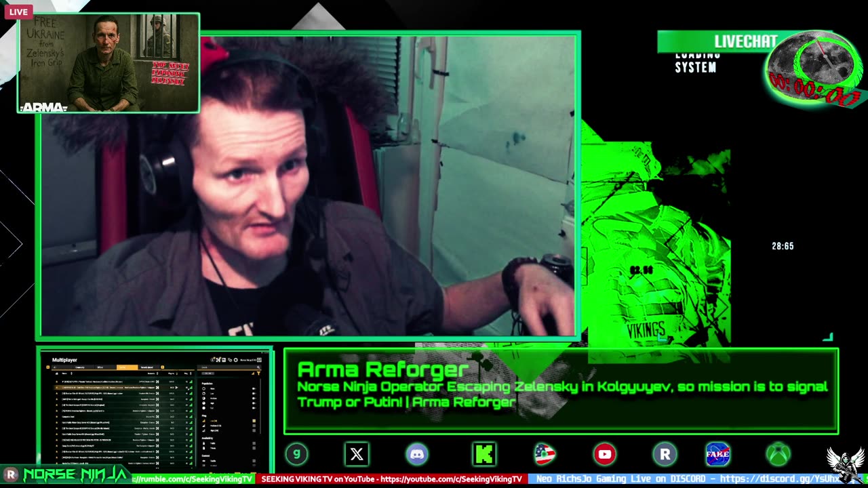Click search magnifier in Multiplayer panel

(x=258, y=367)
